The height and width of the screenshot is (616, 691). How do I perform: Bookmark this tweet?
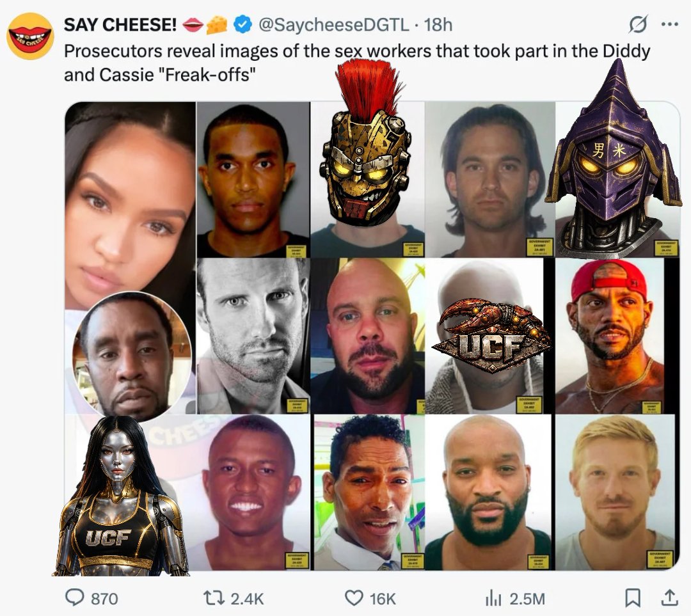(x=632, y=598)
